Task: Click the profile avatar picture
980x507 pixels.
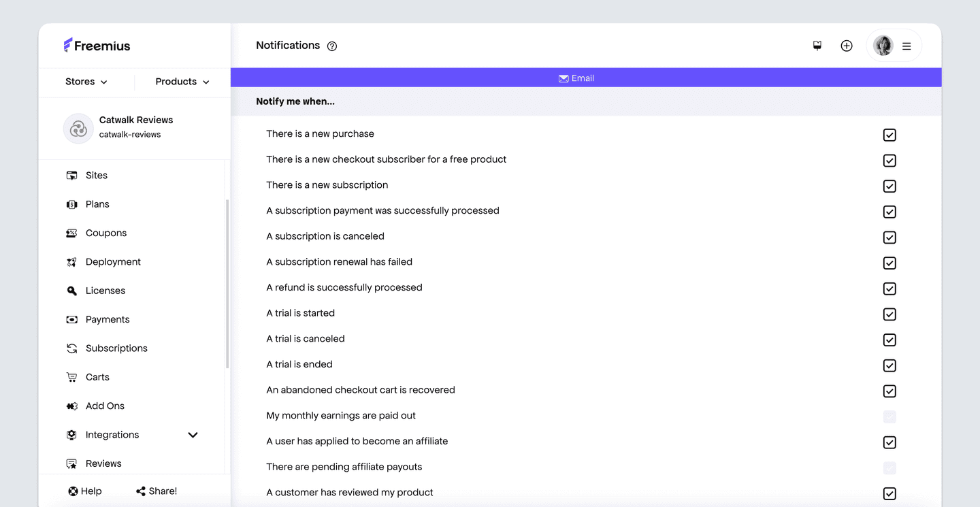Action: point(883,46)
